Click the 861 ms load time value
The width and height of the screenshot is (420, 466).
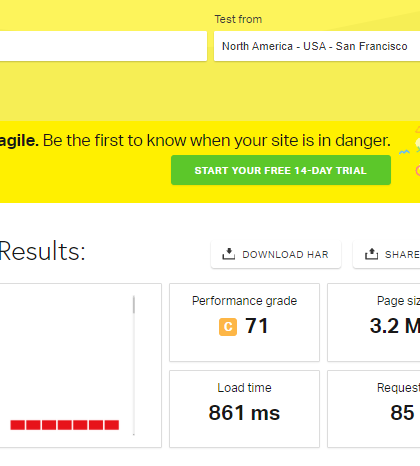point(244,413)
